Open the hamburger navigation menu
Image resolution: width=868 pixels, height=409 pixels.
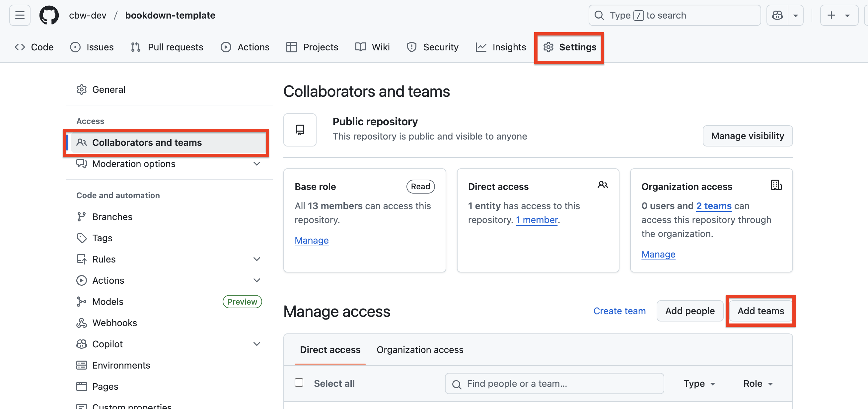[x=20, y=15]
